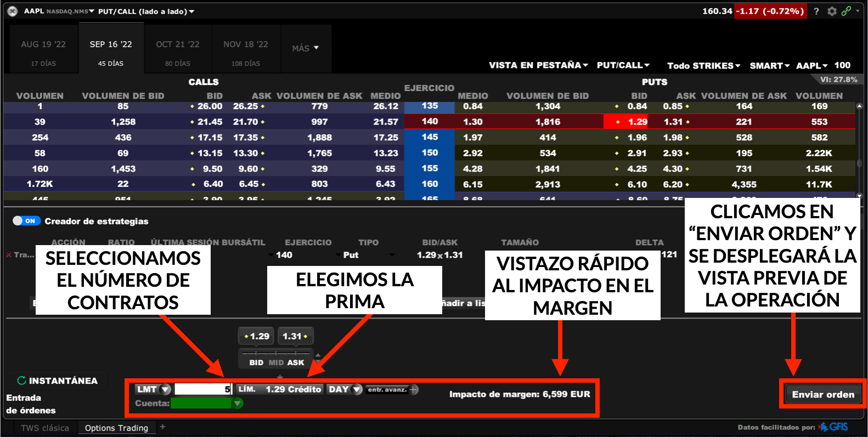The image size is (868, 437).
Task: Toggle the Creador de estrategias ON switch
Action: tap(26, 220)
